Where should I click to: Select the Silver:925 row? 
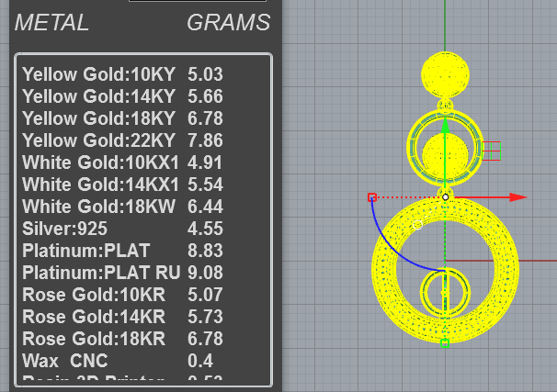[122, 228]
